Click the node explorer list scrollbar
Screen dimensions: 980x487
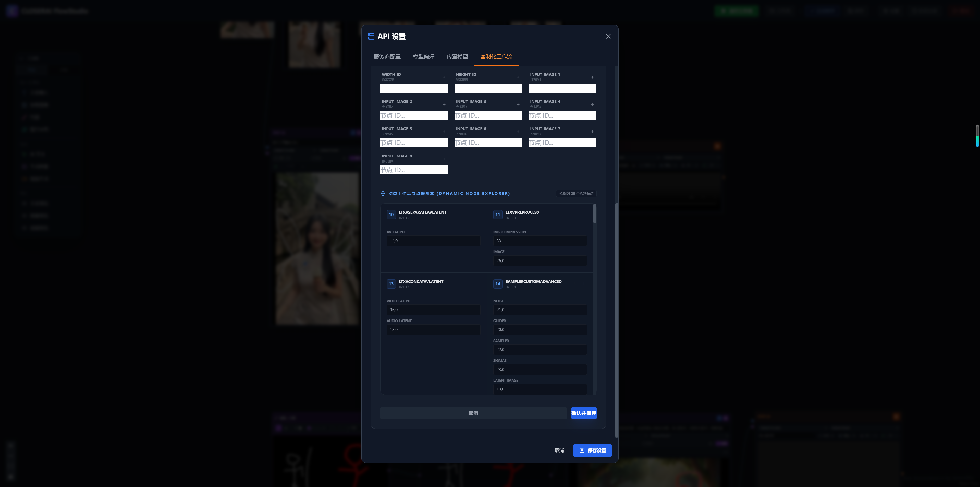[x=595, y=214]
